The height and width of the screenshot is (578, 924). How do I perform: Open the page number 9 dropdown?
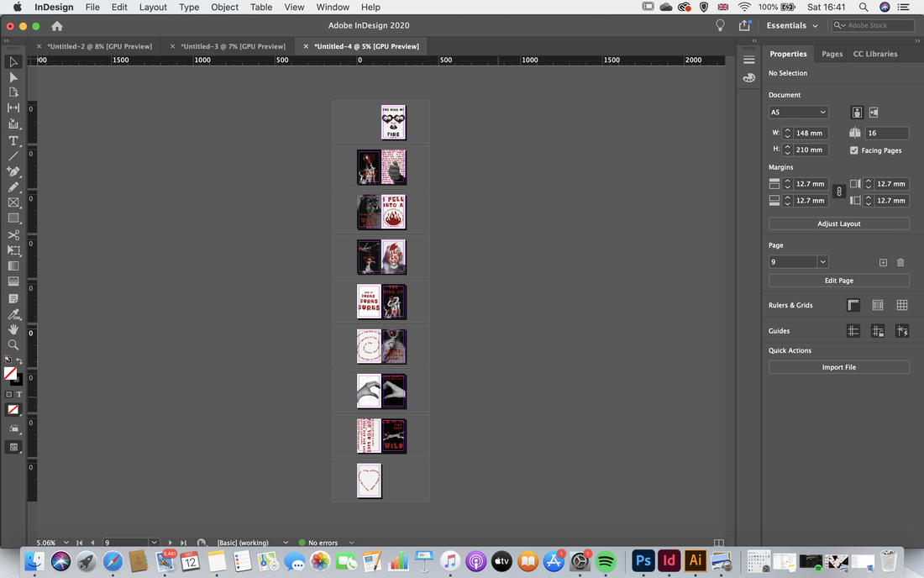(822, 261)
